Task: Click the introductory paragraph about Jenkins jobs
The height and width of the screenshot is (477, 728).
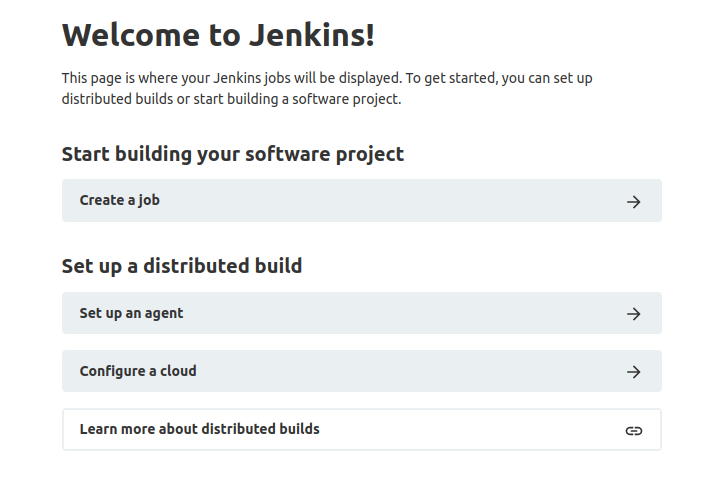Action: [327, 88]
